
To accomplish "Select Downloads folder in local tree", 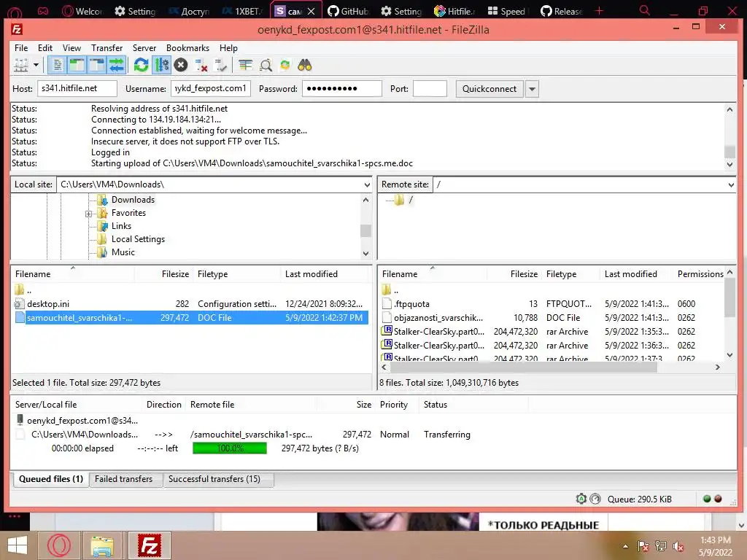I will (133, 200).
